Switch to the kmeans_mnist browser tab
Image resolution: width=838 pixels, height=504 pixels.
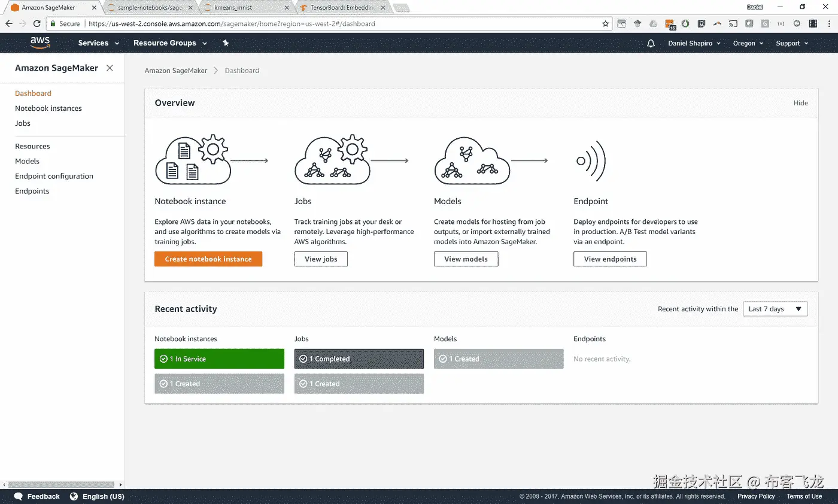coord(245,7)
